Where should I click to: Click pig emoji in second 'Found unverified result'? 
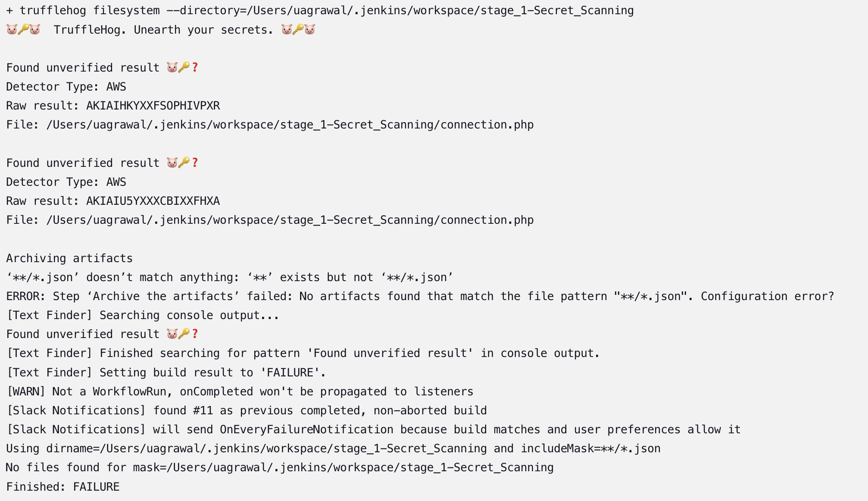[x=172, y=163]
